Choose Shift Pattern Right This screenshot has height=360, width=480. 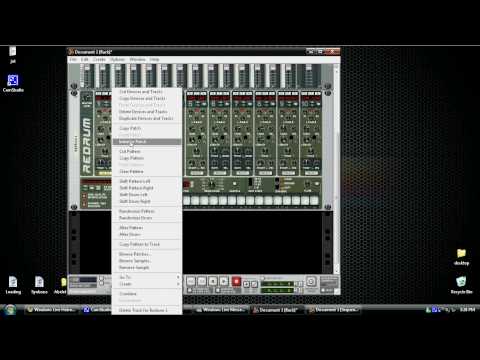point(147,188)
